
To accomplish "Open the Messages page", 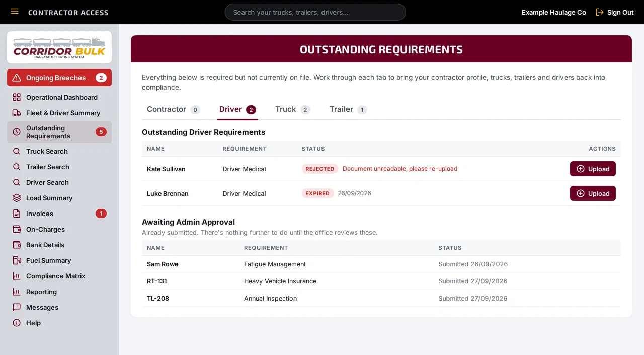I will tap(59, 307).
